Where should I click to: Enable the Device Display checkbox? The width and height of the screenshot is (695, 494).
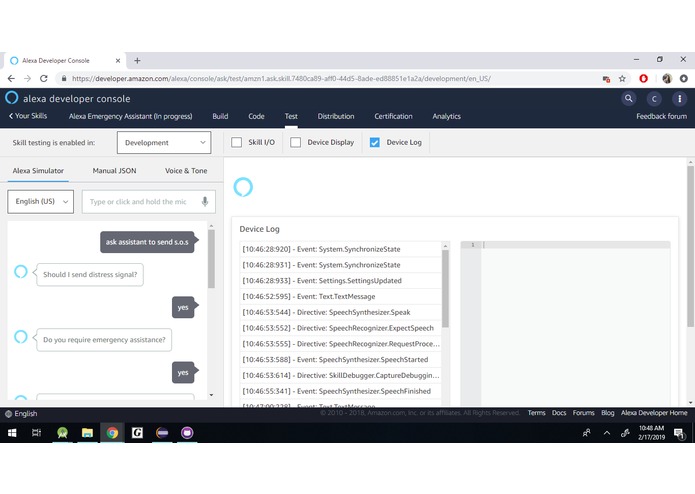pos(296,142)
